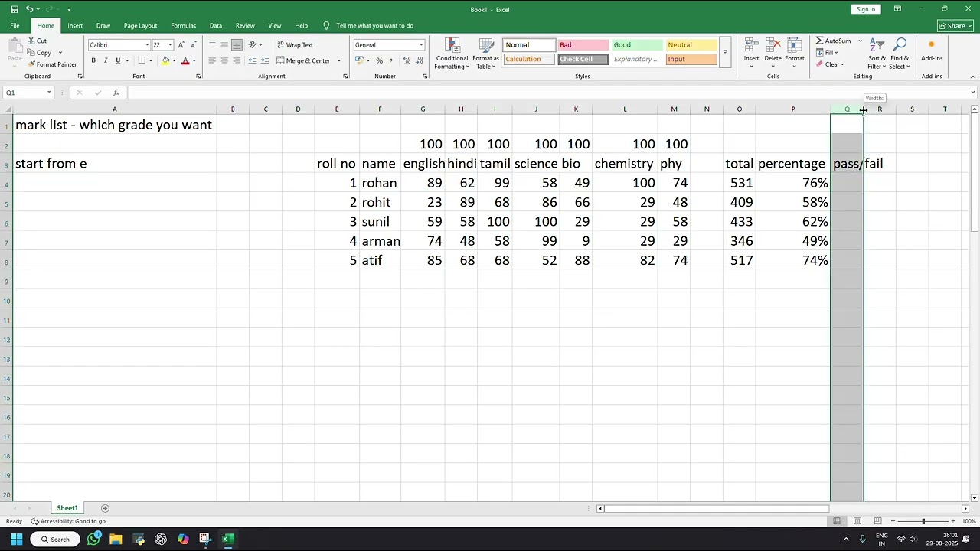Toggle Underline formatting
This screenshot has width=980, height=551.
coord(118,60)
